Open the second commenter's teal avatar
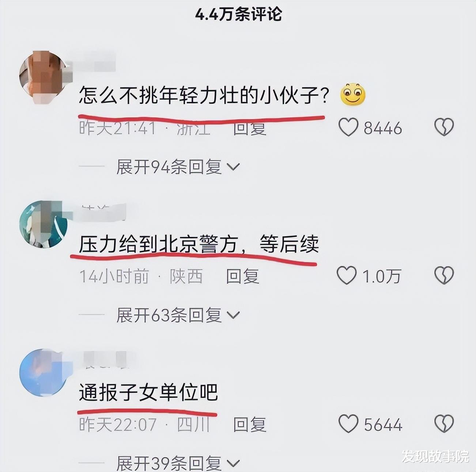 click(44, 224)
